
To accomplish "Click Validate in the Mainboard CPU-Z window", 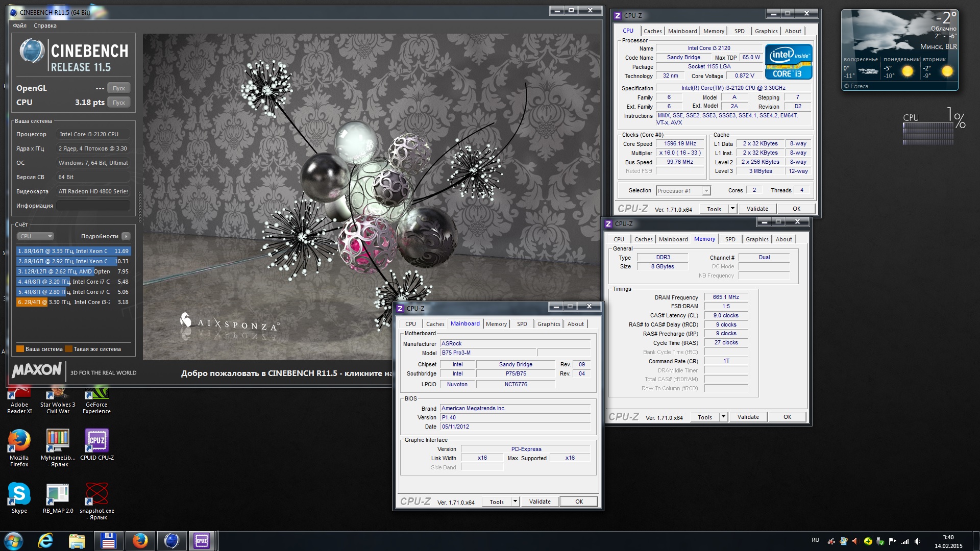I will (540, 502).
